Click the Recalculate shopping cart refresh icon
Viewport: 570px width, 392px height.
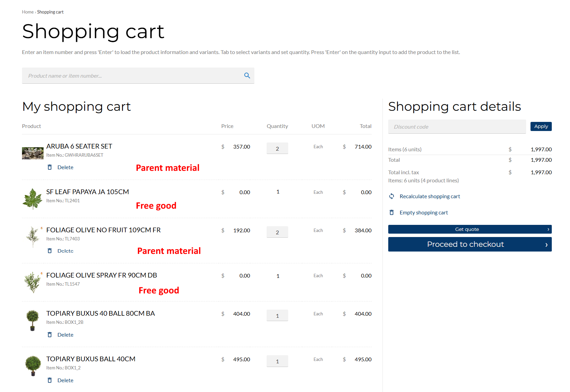coord(392,196)
